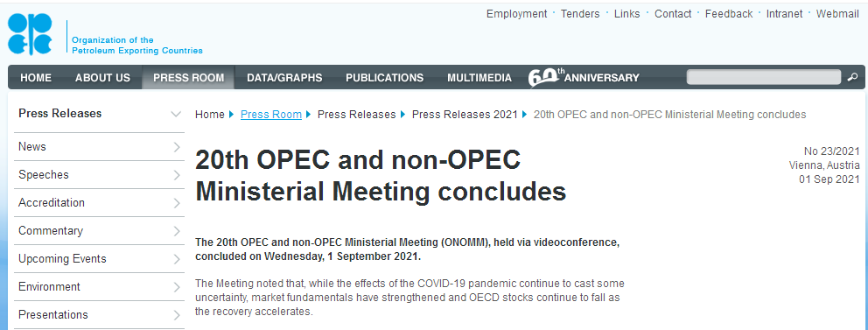Open the DATA/GRAPHS navigation menu
Viewport: 868px width, 330px height.
[284, 78]
